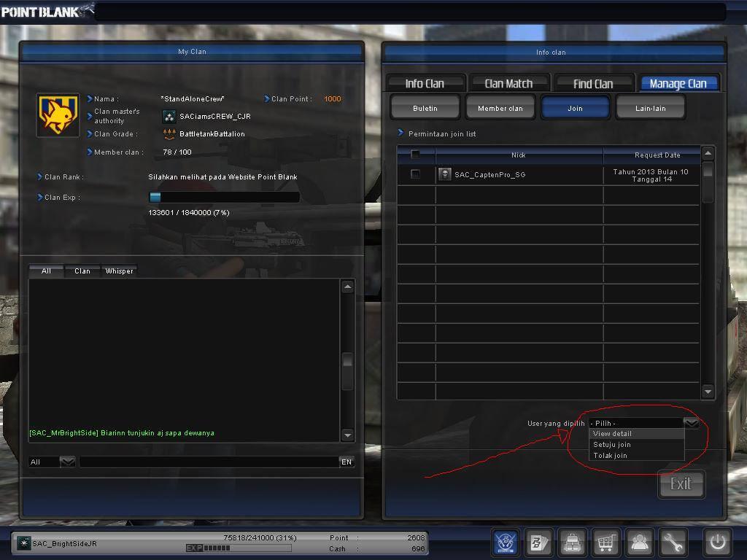
Task: Click the join list scroll down arrow
Action: [x=708, y=392]
